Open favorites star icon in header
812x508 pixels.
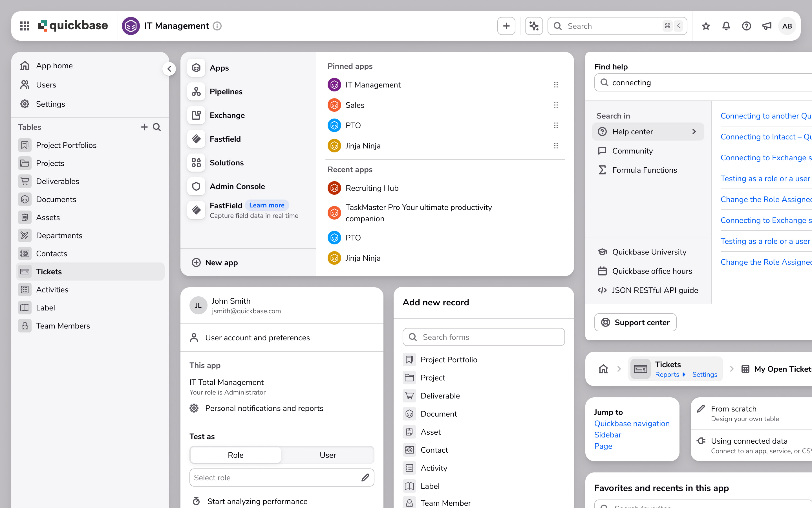click(706, 26)
